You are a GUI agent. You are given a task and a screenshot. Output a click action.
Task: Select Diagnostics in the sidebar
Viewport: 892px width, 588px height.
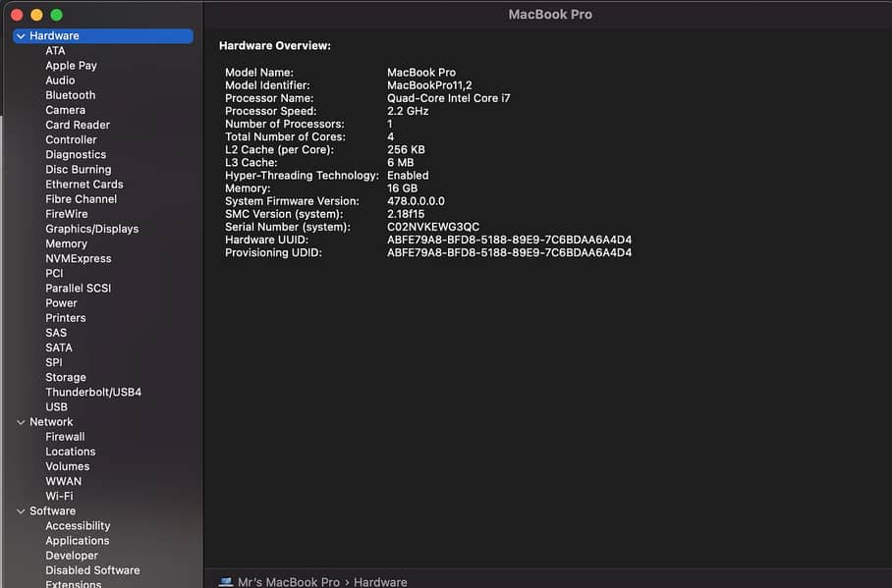tap(76, 154)
